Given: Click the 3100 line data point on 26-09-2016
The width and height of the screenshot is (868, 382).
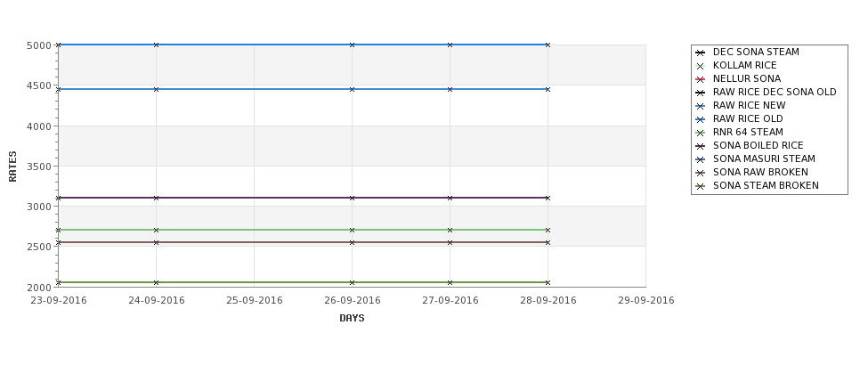Looking at the screenshot, I should click(352, 198).
